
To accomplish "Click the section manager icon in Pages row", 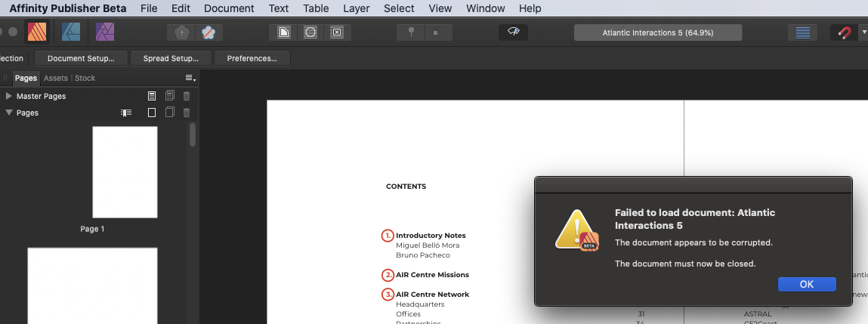I will tap(126, 113).
